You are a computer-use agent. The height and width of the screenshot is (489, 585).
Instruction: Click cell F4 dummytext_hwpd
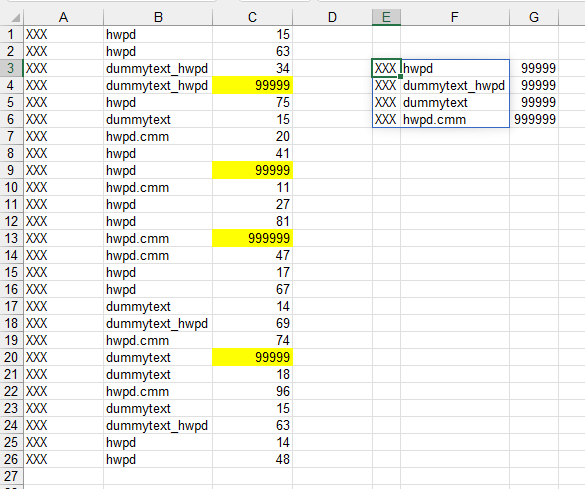(x=455, y=85)
